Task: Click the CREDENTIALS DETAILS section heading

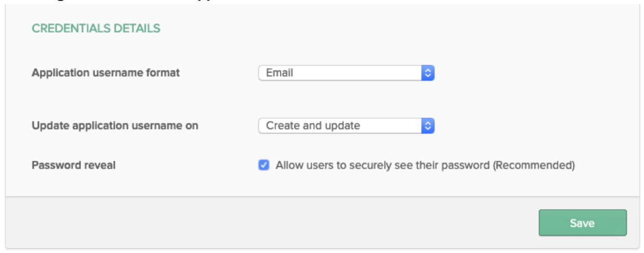Action: pos(96,29)
